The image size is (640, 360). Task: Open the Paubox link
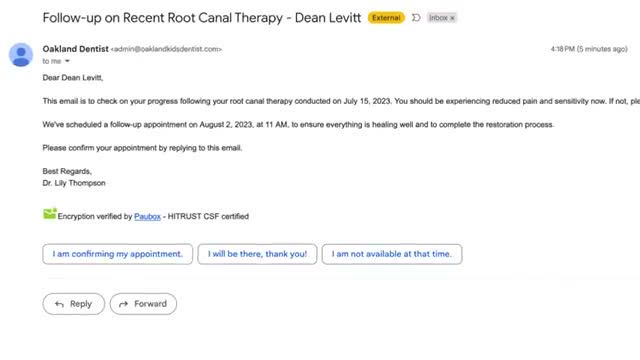[x=147, y=216]
